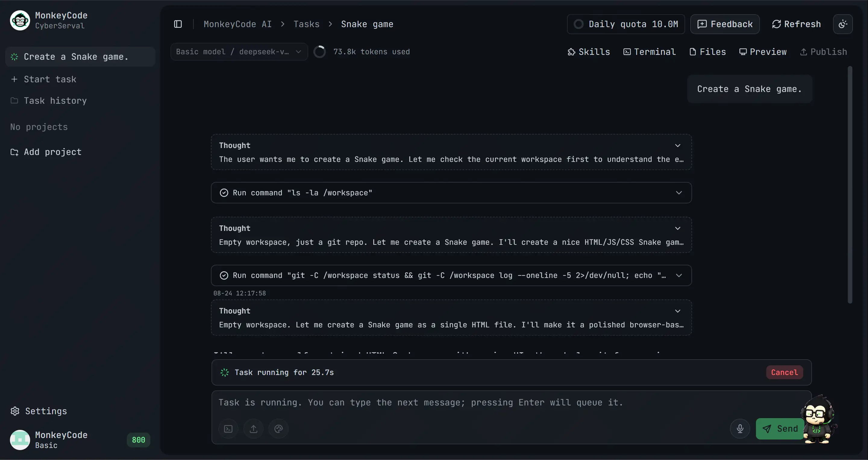Click the theme switcher icon

tap(843, 24)
